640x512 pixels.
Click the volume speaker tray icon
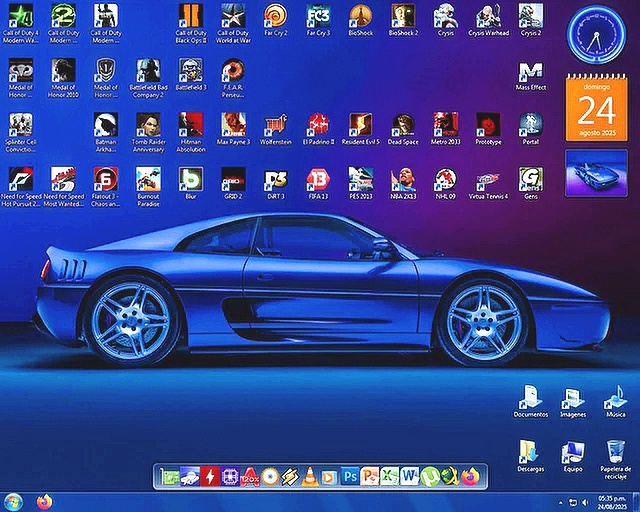[585, 502]
